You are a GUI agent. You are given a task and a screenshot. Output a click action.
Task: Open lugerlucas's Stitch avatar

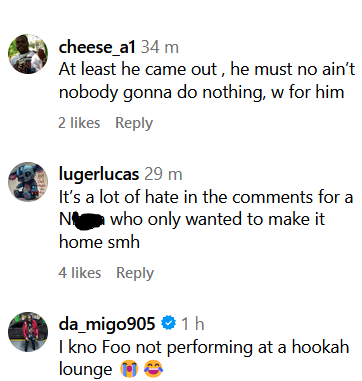[28, 182]
